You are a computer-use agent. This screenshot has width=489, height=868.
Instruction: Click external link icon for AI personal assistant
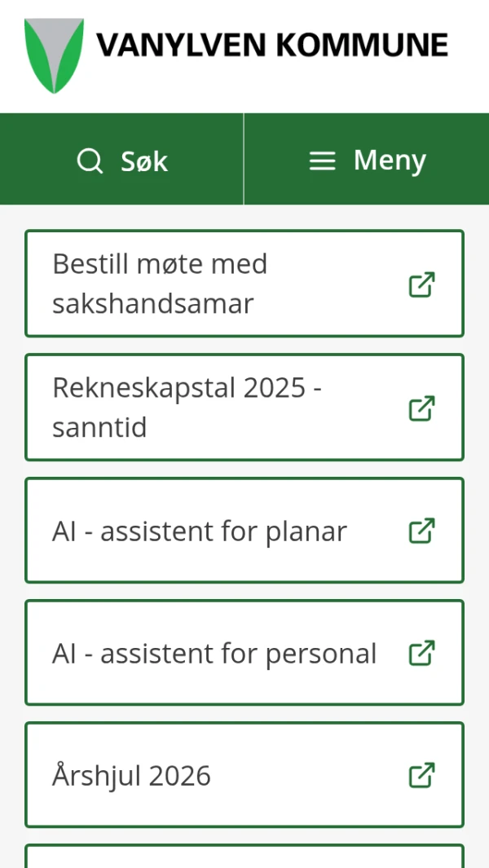coord(421,653)
